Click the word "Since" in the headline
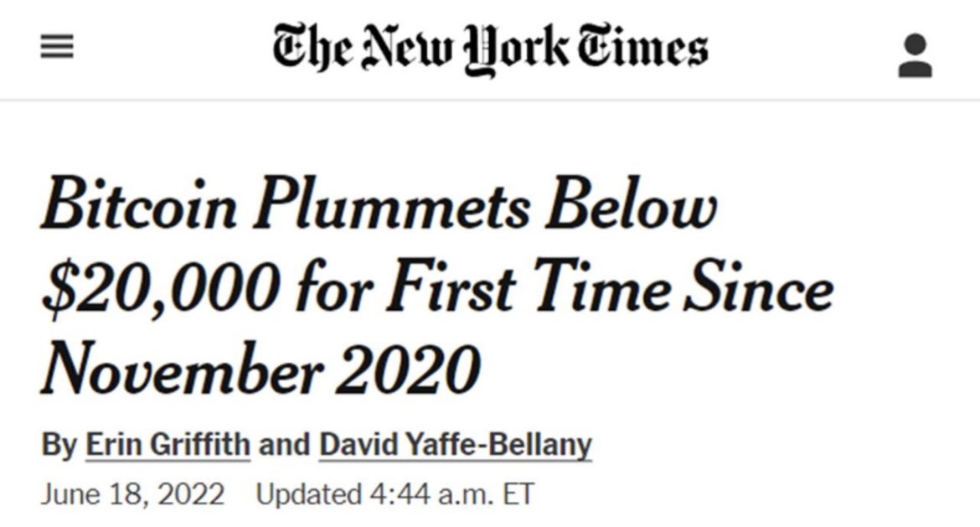The height and width of the screenshot is (527, 980). (760, 287)
